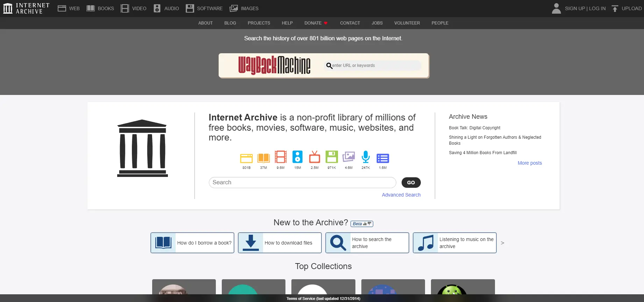
Task: Click the blue Audio speaker icon
Action: [297, 157]
